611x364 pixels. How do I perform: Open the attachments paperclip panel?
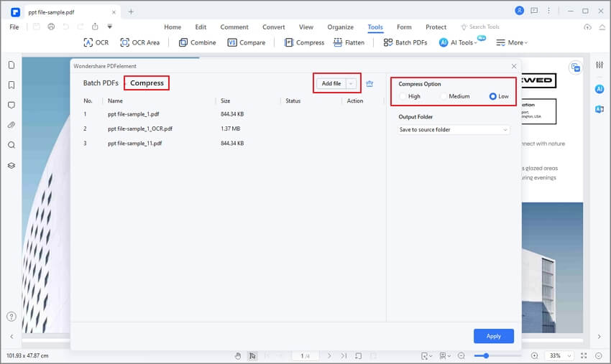[12, 125]
